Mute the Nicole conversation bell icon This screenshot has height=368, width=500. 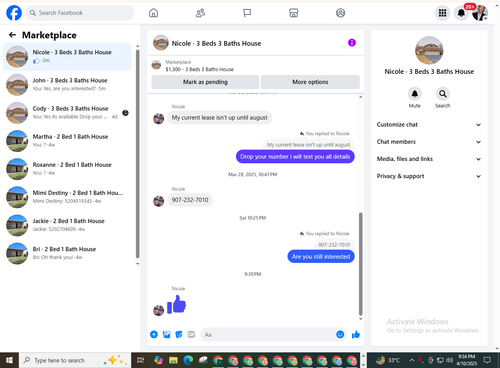pyautogui.click(x=415, y=94)
